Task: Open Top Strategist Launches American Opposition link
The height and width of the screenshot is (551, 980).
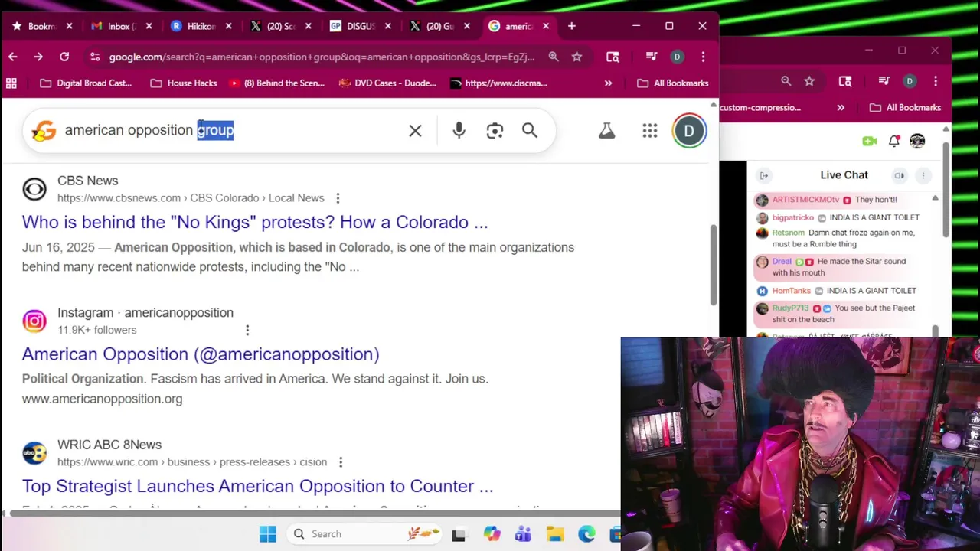Action: (258, 486)
